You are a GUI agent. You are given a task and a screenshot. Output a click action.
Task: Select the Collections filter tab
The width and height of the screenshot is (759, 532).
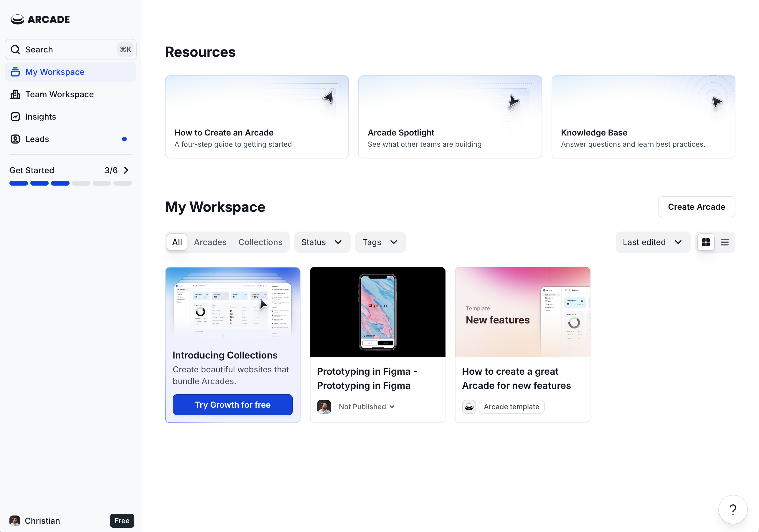coord(260,242)
